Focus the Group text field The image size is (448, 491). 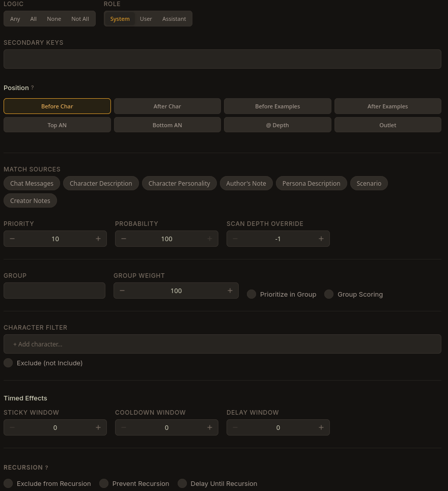click(x=54, y=291)
